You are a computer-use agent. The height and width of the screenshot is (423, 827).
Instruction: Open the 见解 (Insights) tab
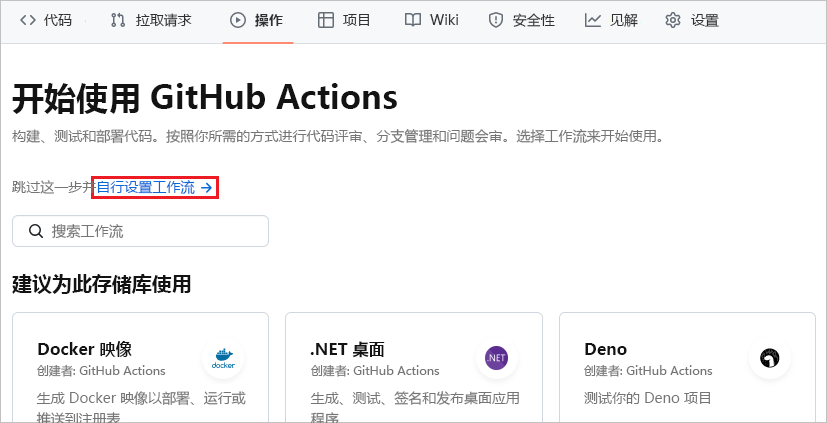(x=611, y=21)
